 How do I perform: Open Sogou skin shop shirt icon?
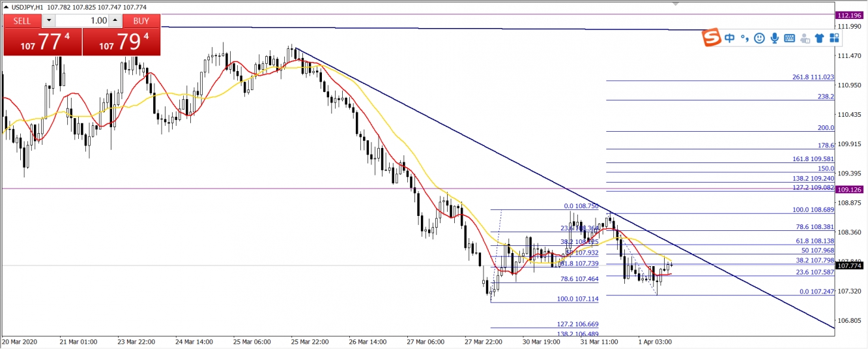819,38
